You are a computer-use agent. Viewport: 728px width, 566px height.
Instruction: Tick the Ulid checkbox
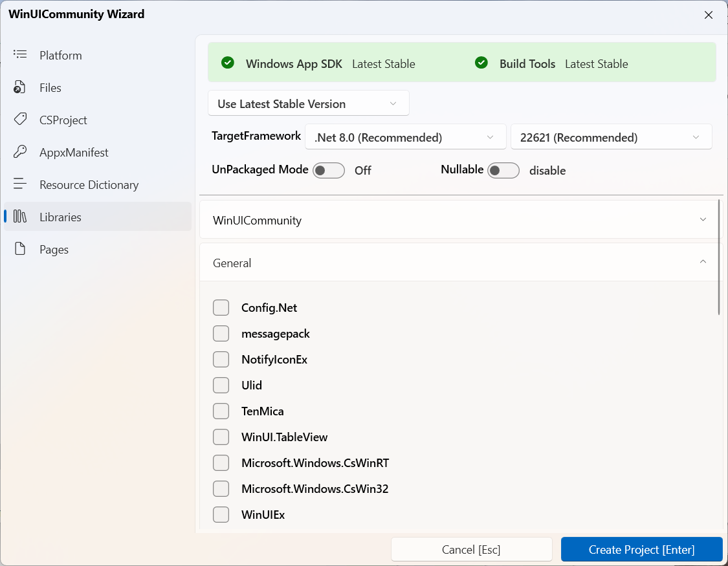(x=221, y=385)
